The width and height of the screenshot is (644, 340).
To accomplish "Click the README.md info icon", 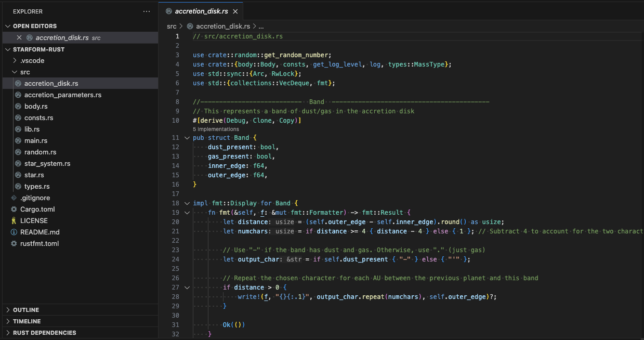I will (x=13, y=232).
